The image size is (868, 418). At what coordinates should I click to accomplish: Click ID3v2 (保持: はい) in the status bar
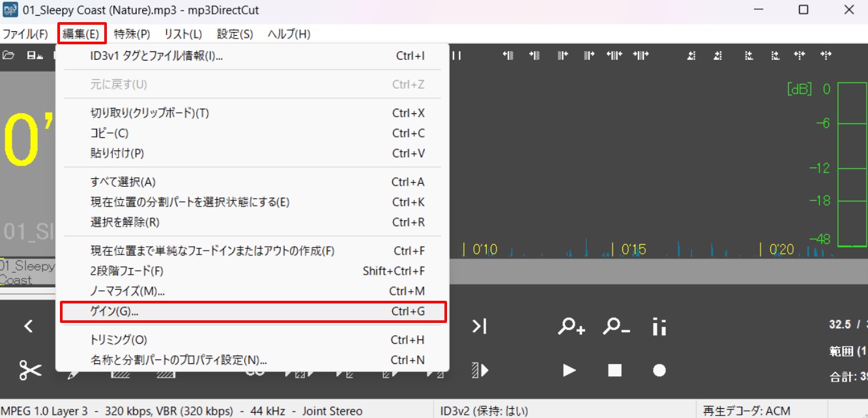(x=484, y=411)
